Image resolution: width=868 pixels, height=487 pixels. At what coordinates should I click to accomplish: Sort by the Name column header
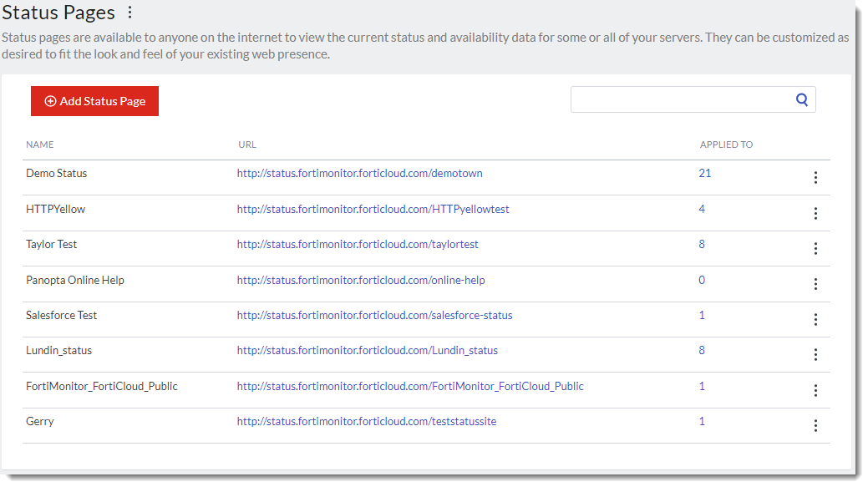(40, 145)
